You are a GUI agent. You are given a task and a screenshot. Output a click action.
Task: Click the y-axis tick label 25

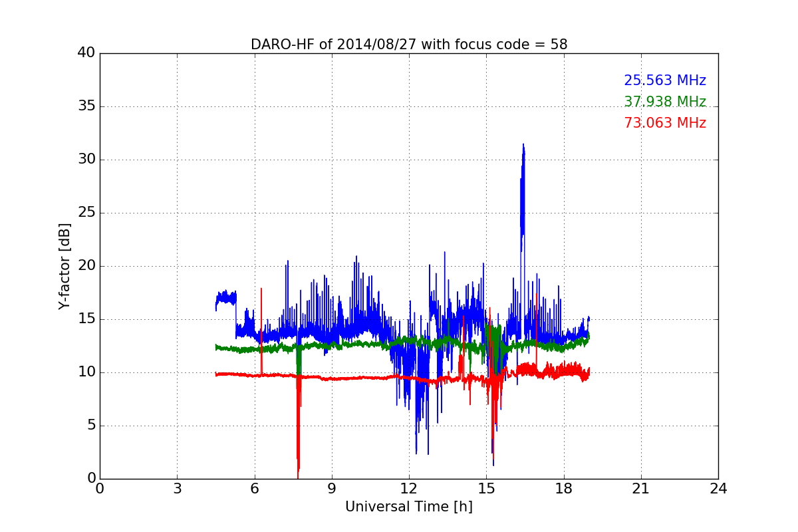[x=86, y=213]
